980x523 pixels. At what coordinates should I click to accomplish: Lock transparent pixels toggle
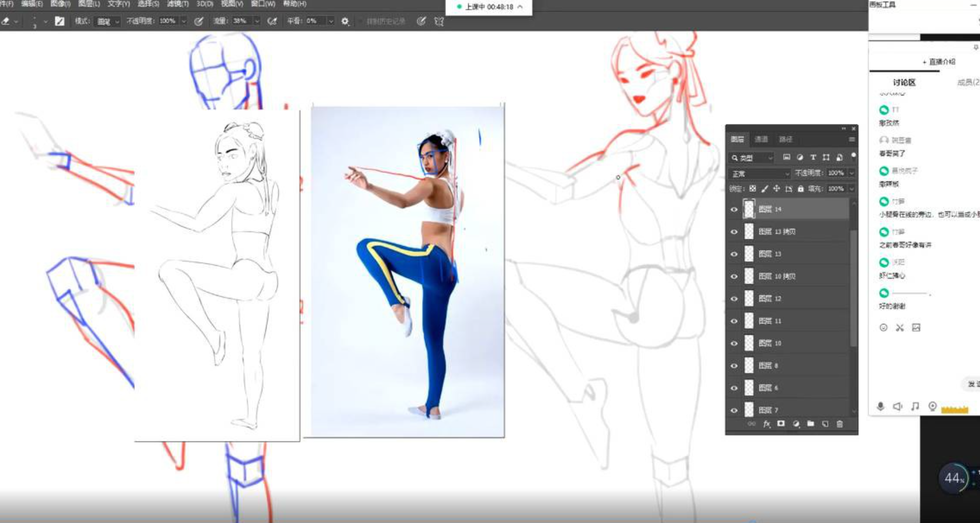click(752, 189)
